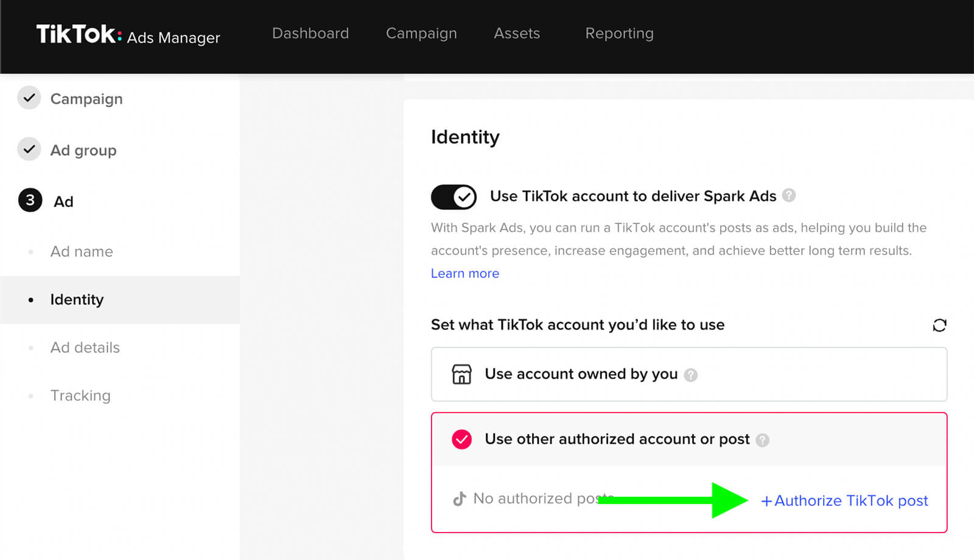The image size is (974, 560).
Task: Click help icon beside owned account option
Action: click(x=690, y=375)
